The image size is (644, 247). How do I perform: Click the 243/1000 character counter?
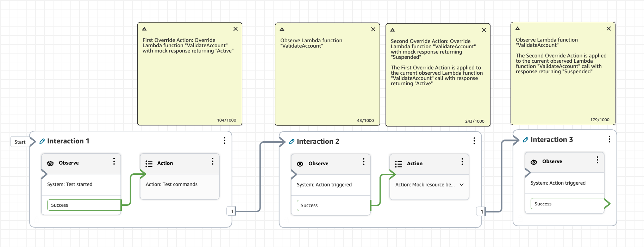point(475,121)
